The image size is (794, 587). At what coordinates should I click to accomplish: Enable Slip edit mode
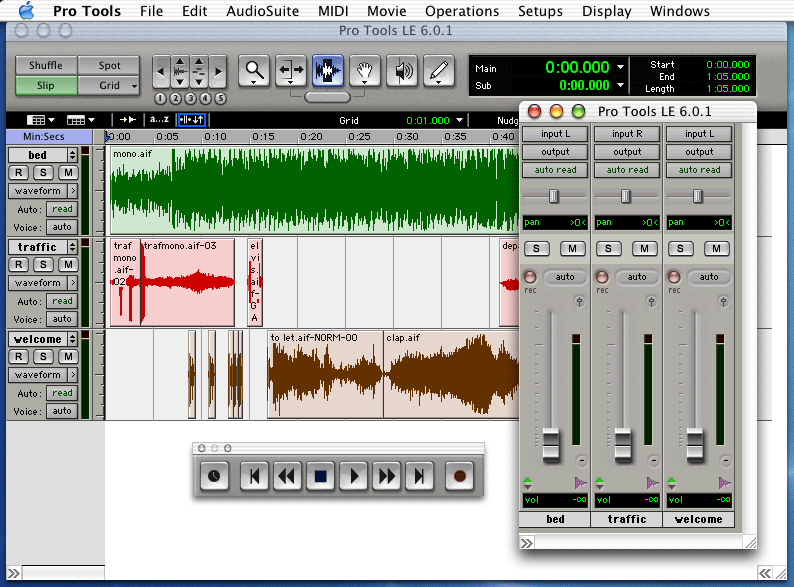[x=46, y=85]
